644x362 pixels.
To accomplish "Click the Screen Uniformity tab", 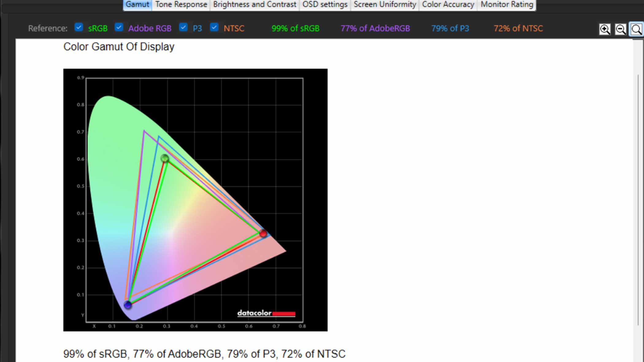I will [x=384, y=4].
